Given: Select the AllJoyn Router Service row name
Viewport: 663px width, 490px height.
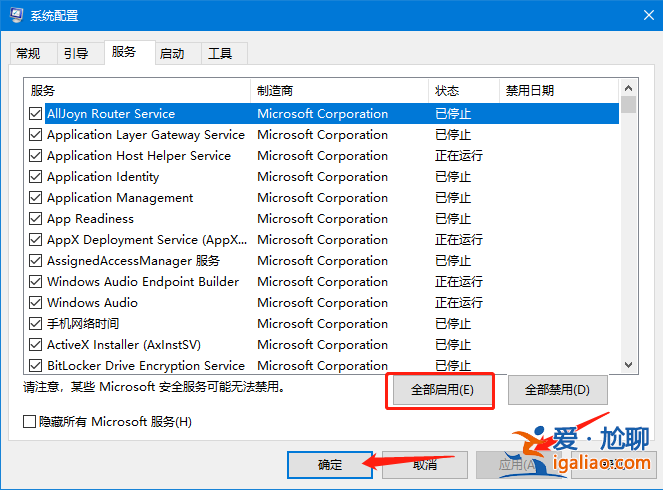Looking at the screenshot, I should (111, 113).
